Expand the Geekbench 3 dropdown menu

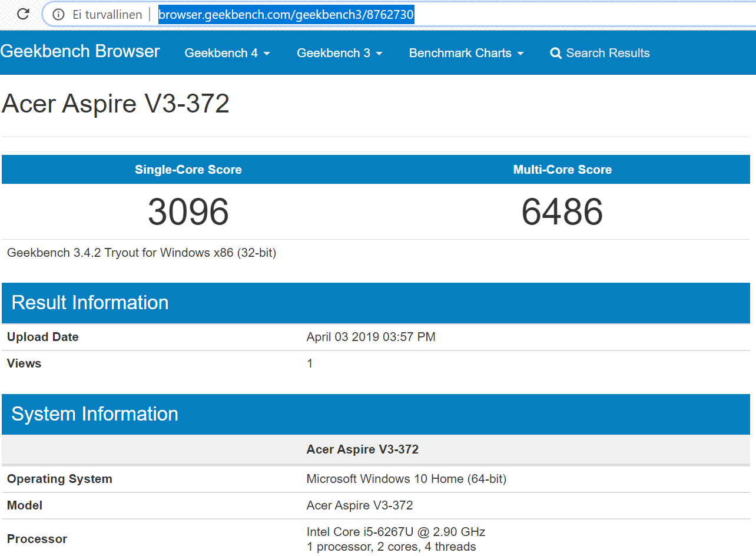(x=340, y=53)
